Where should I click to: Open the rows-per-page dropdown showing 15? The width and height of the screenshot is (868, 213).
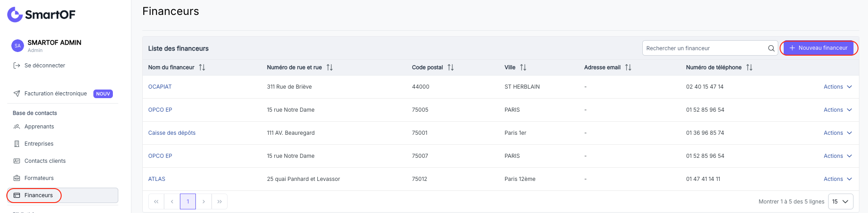pyautogui.click(x=840, y=202)
